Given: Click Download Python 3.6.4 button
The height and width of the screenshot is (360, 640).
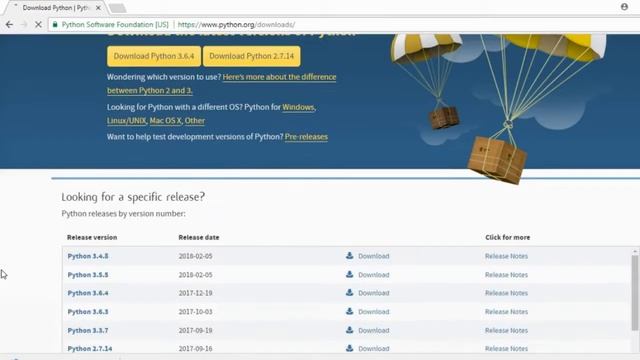Looking at the screenshot, I should point(154,56).
